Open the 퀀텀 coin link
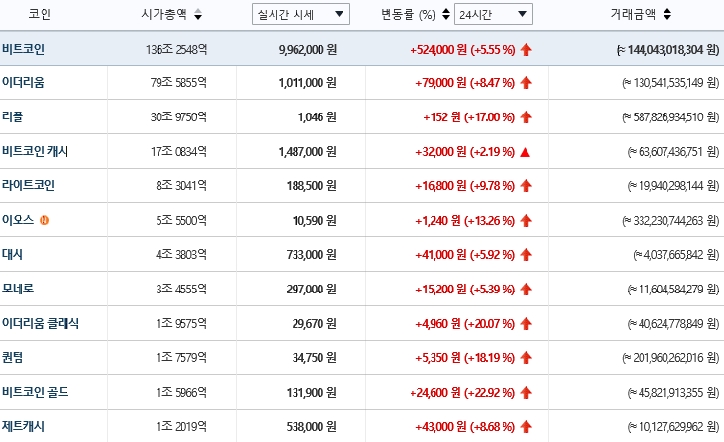The width and height of the screenshot is (724, 442). click(x=12, y=357)
